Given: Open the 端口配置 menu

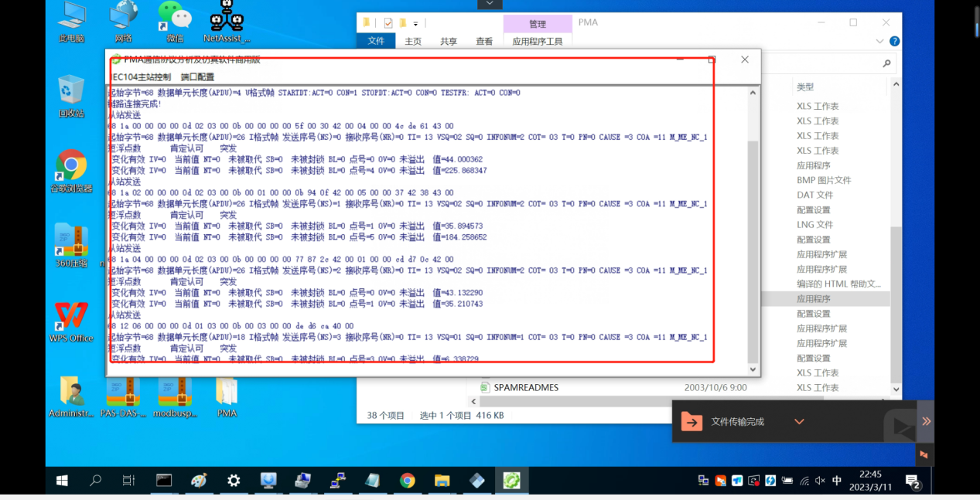Looking at the screenshot, I should pos(197,77).
